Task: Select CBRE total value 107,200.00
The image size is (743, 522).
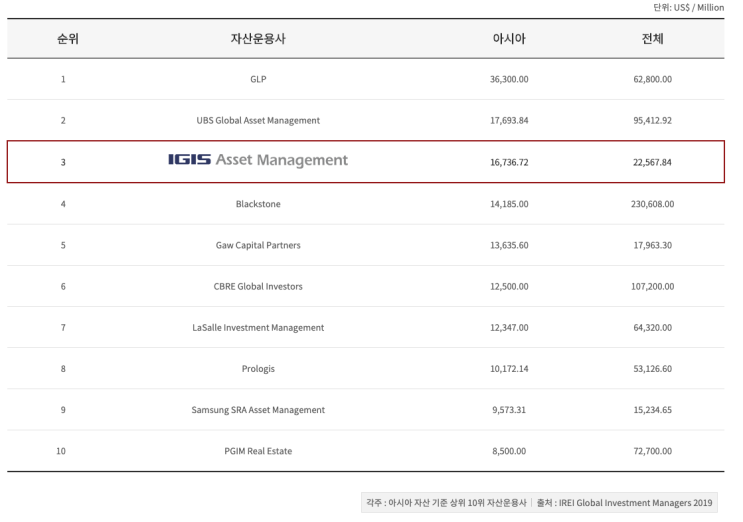Action: pos(652,287)
